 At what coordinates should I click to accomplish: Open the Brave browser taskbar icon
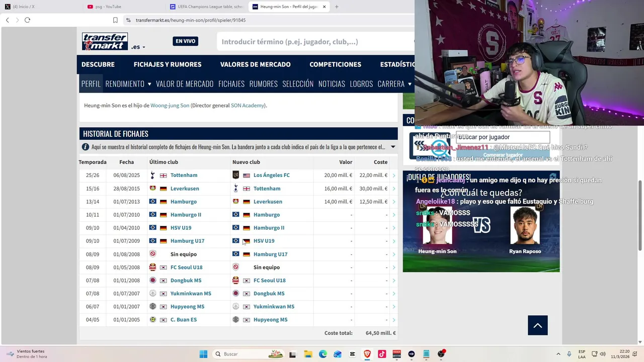pos(367,354)
